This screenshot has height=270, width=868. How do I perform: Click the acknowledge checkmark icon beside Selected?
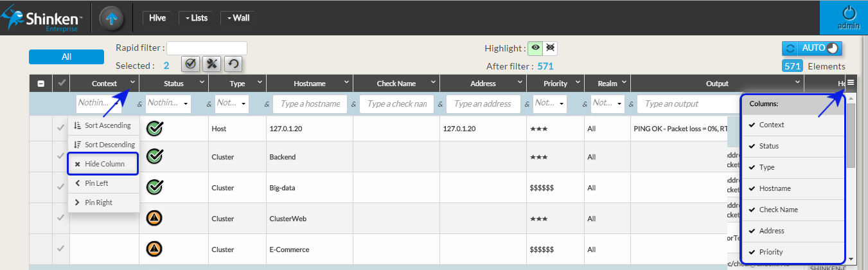(x=190, y=64)
